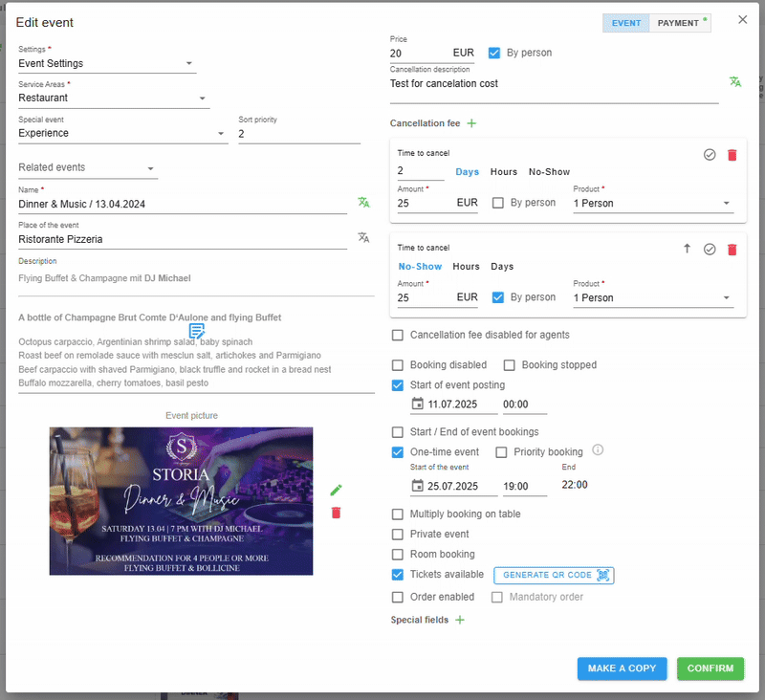Uncheck Tickets available checkbox
765x700 pixels.
[x=398, y=575]
